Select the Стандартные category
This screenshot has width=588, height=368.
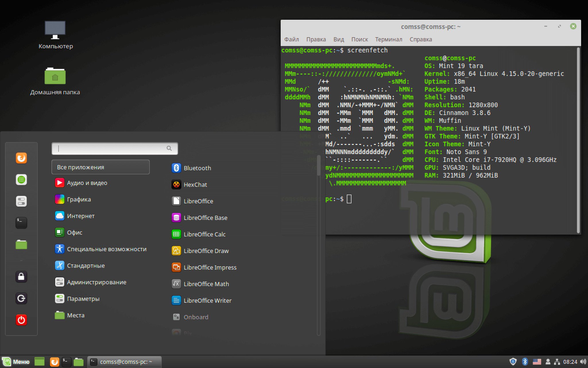[80, 266]
